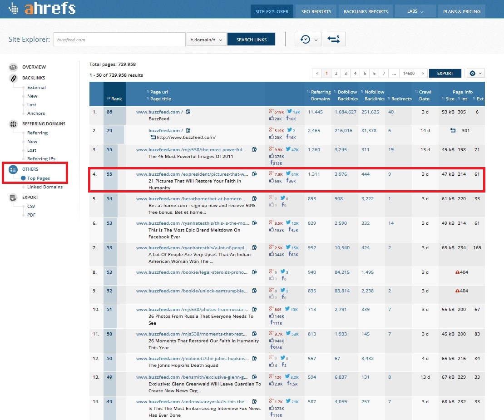Select Linked Domains in the sidebar
Screen dimensions: 504x420
45,187
